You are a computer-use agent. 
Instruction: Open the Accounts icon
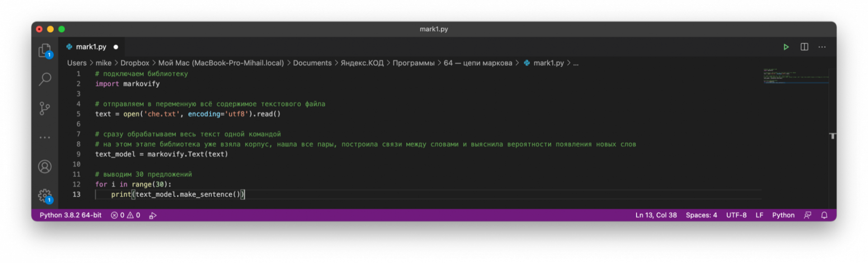point(45,167)
